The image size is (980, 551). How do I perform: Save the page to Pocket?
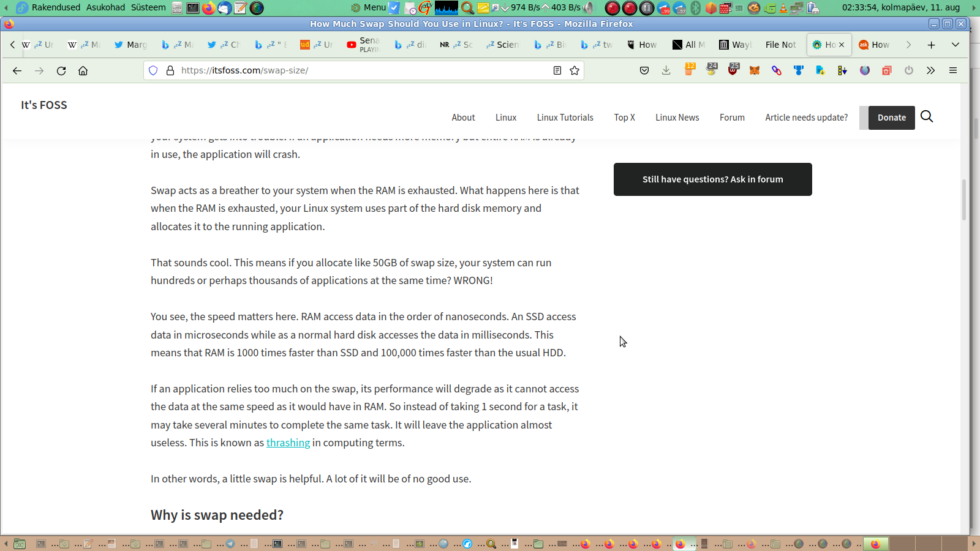644,70
